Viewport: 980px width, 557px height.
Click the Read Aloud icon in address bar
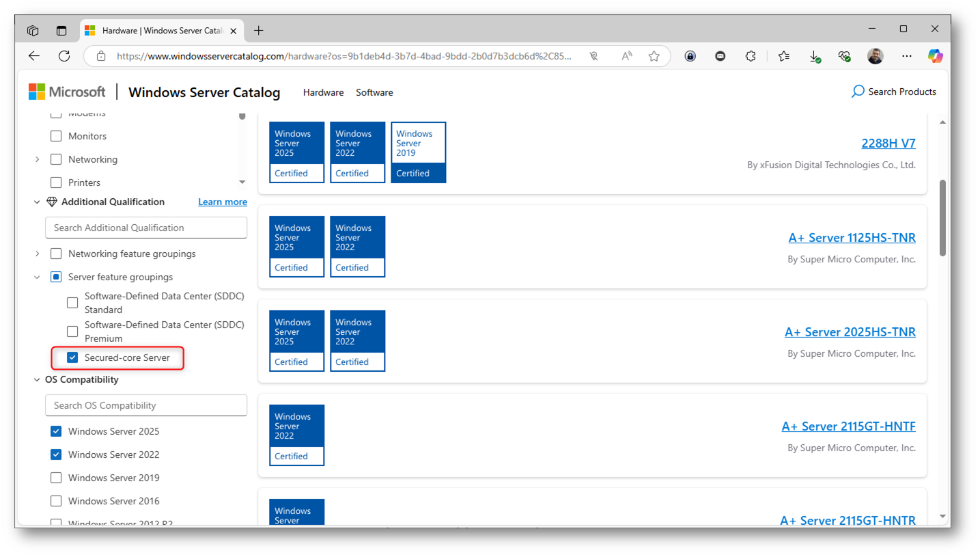[x=626, y=56]
